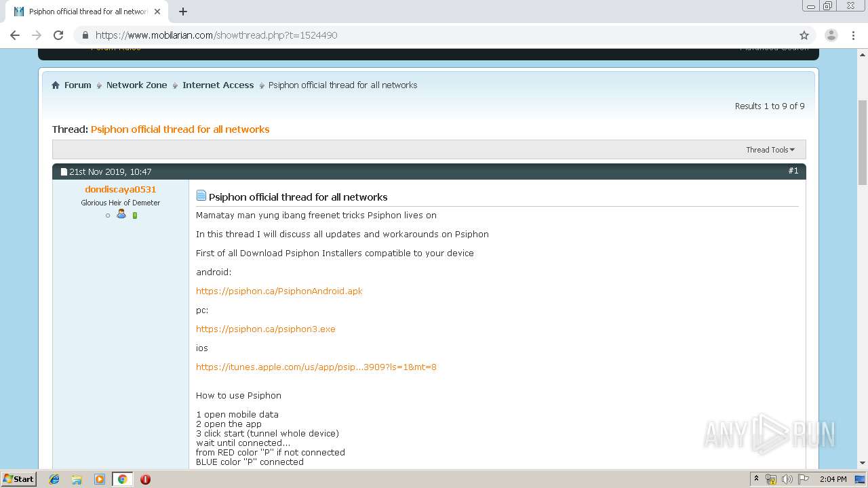Click the green reputation bar icon
This screenshot has height=488, width=868.
tap(135, 216)
